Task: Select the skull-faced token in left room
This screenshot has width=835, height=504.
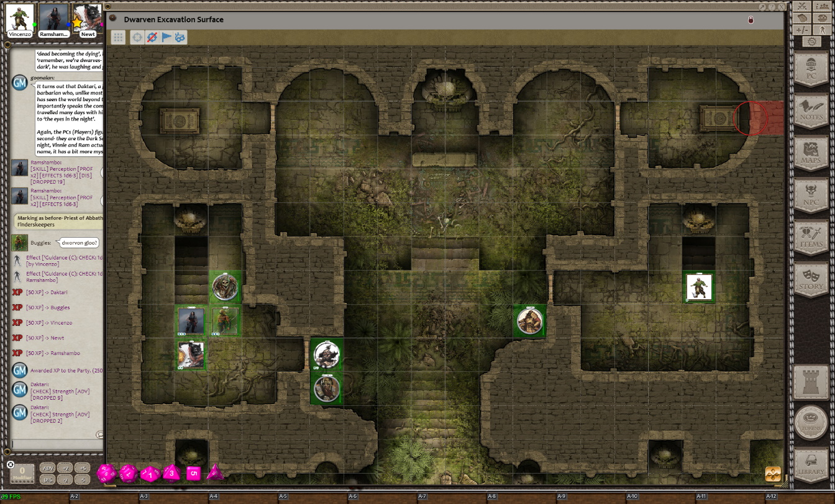Action: (x=225, y=287)
